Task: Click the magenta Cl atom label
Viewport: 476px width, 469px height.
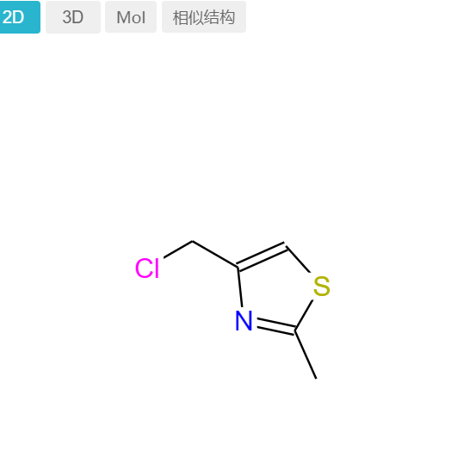Action: point(147,268)
